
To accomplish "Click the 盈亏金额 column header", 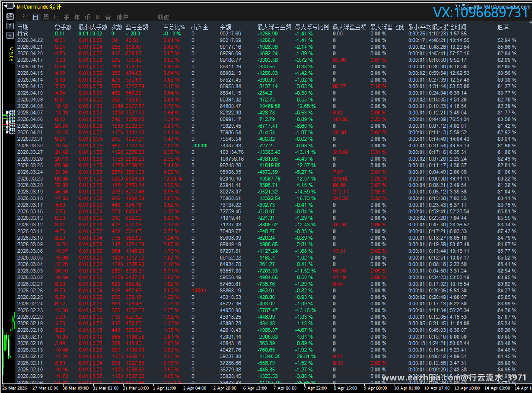I will [137, 27].
